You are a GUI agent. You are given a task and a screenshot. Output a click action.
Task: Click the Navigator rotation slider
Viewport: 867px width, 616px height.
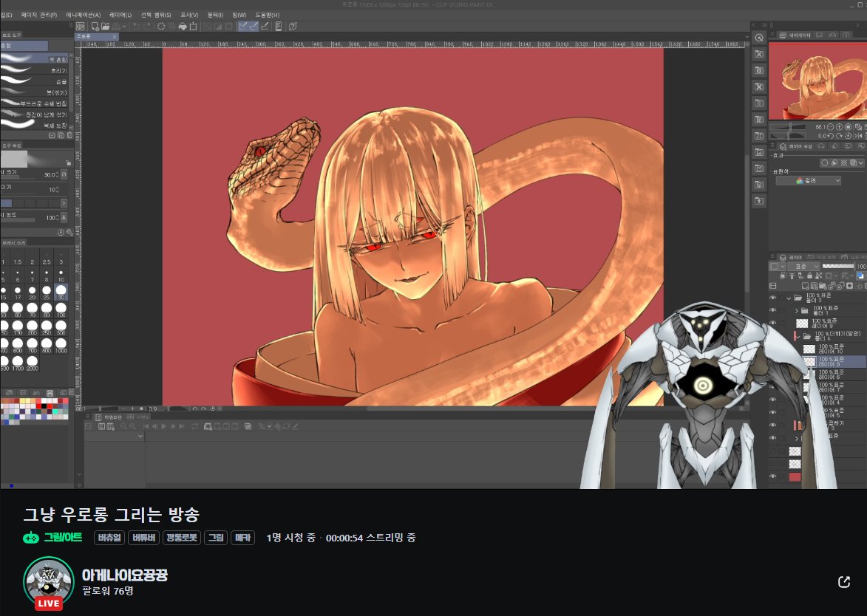(789, 135)
